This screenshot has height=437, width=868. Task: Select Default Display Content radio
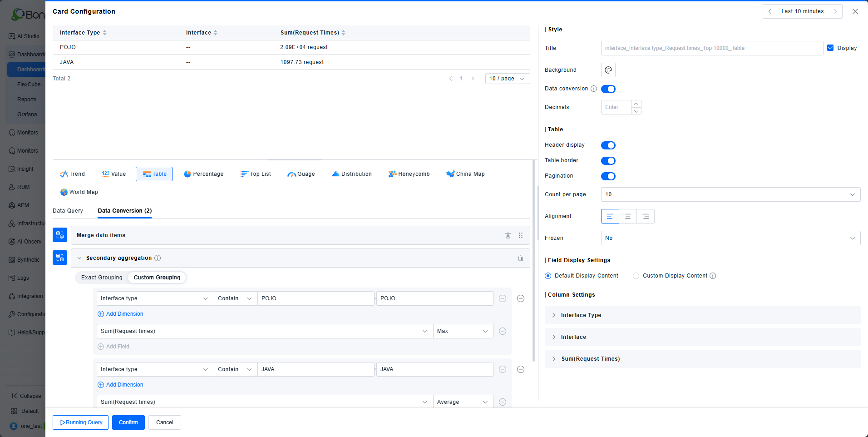coord(548,276)
